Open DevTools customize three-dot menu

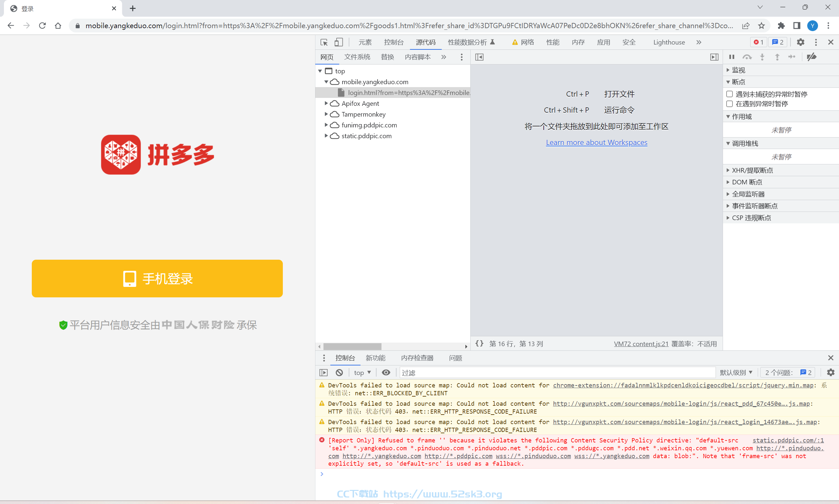pos(816,42)
